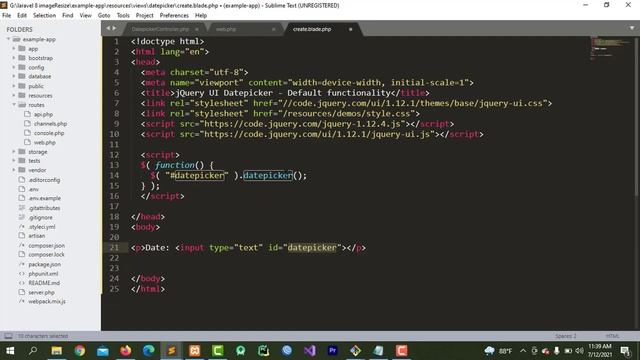Open package.json in the sidebar

pos(44,264)
